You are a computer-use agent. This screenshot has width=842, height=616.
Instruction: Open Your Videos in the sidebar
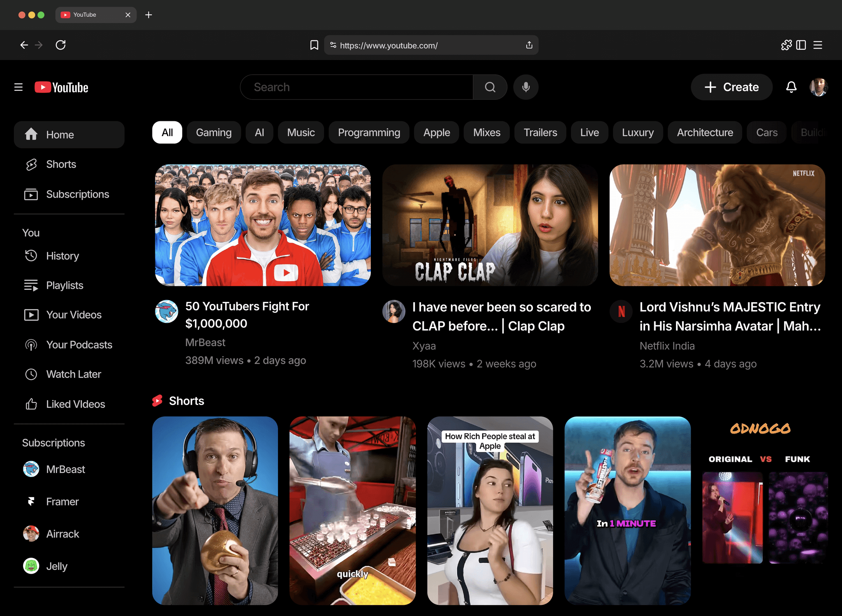click(x=69, y=315)
